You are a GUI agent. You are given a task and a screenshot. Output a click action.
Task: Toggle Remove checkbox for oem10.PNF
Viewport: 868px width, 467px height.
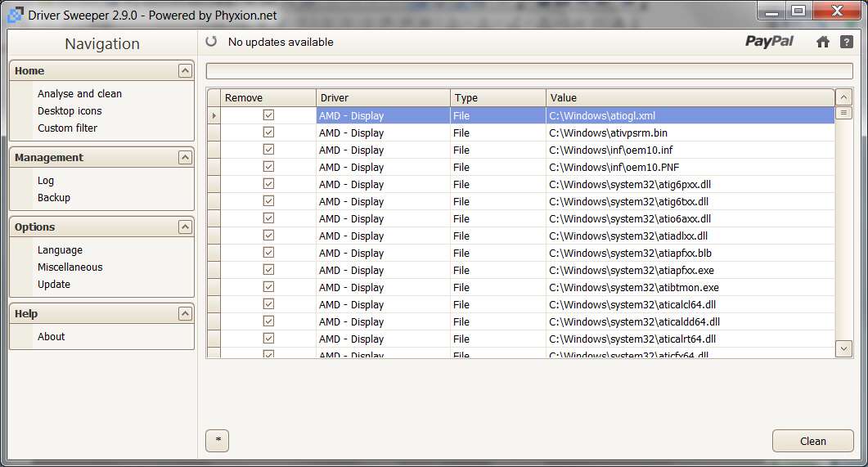pos(268,167)
